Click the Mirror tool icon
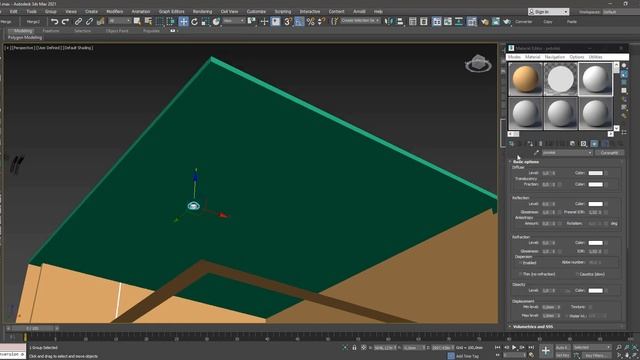The height and width of the screenshot is (360, 640). click(389, 22)
